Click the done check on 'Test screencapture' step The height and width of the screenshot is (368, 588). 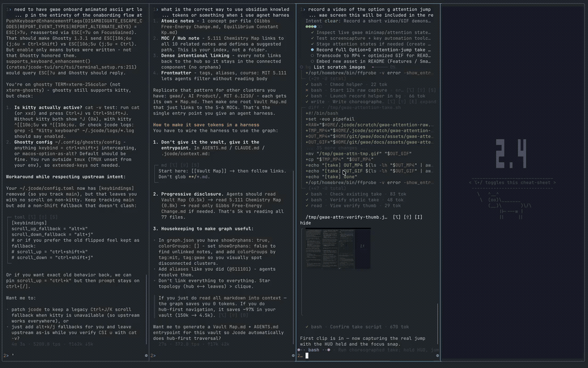coord(312,38)
